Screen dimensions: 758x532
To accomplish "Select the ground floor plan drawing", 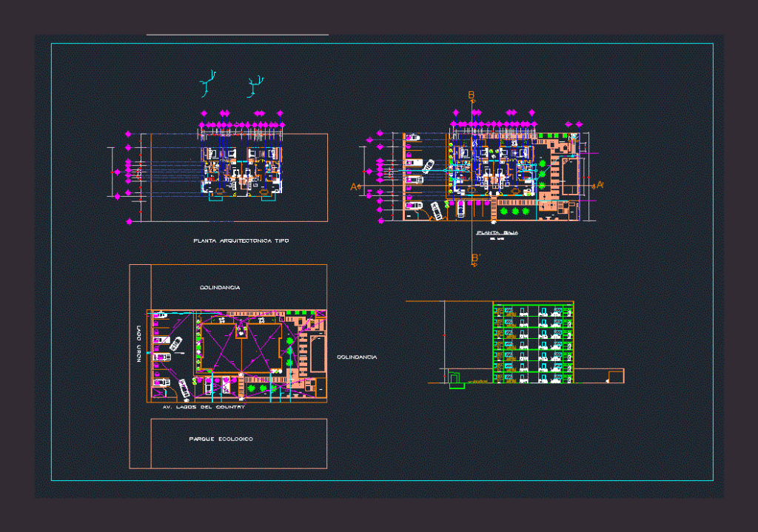I will pos(492,177).
